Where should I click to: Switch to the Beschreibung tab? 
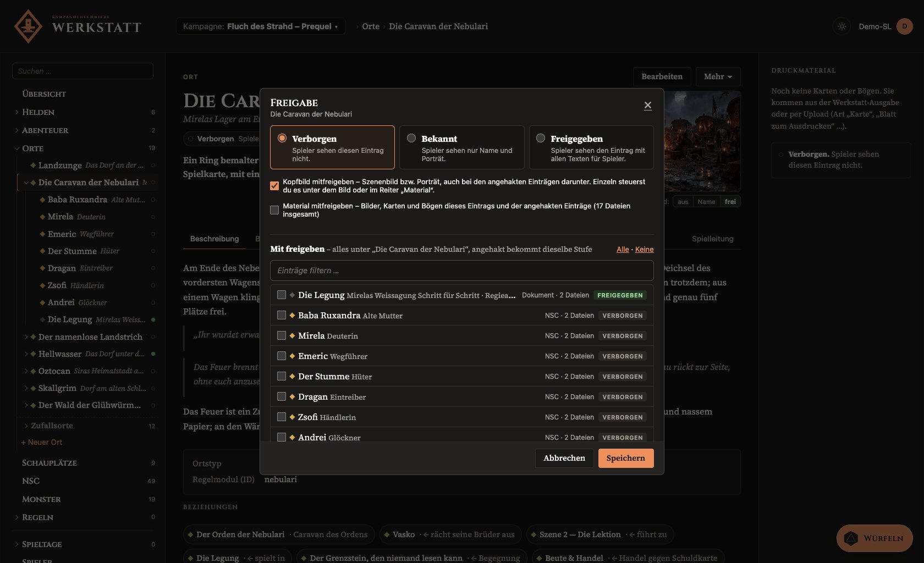point(215,239)
